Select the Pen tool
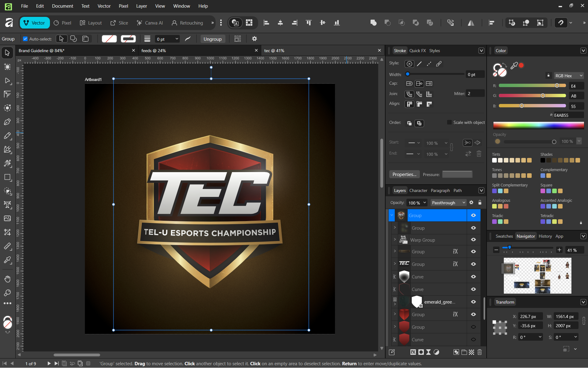The image size is (588, 368). [7, 122]
